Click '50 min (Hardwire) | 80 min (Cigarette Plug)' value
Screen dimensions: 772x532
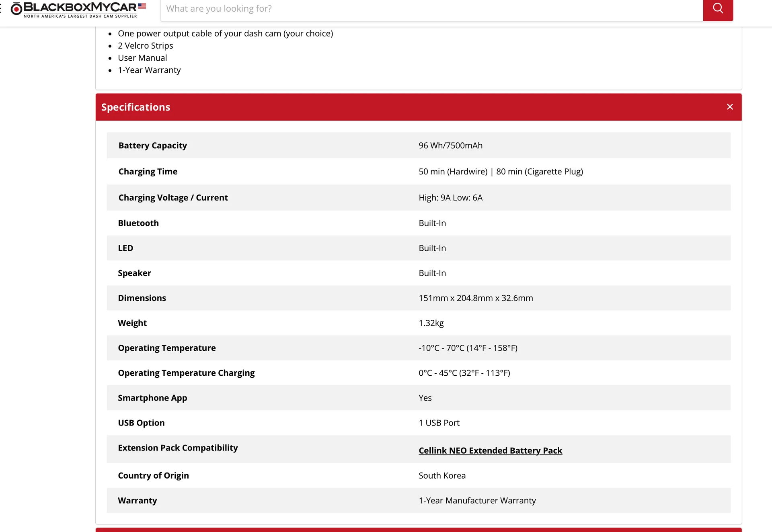(x=501, y=172)
